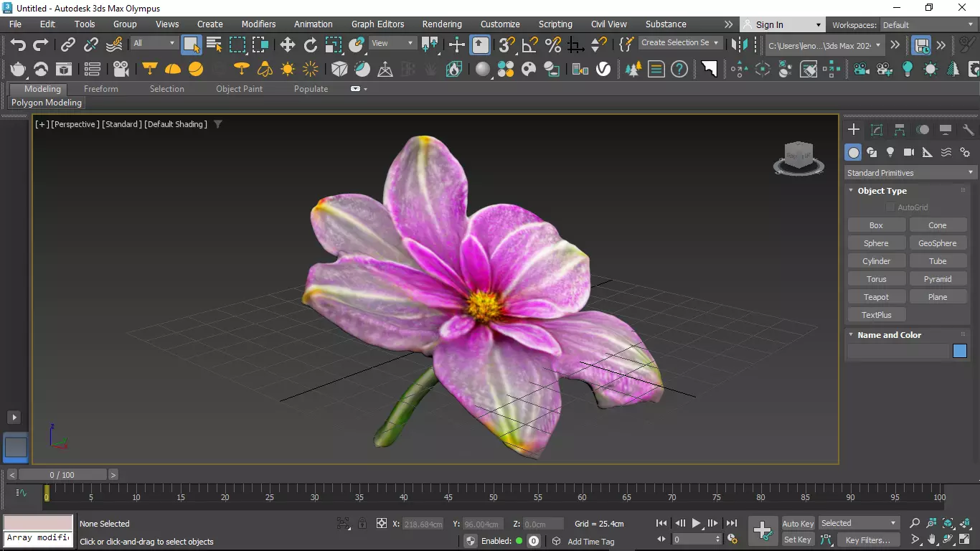Collapse the Object Type rollout
Viewport: 980px width, 551px height.
pos(882,191)
